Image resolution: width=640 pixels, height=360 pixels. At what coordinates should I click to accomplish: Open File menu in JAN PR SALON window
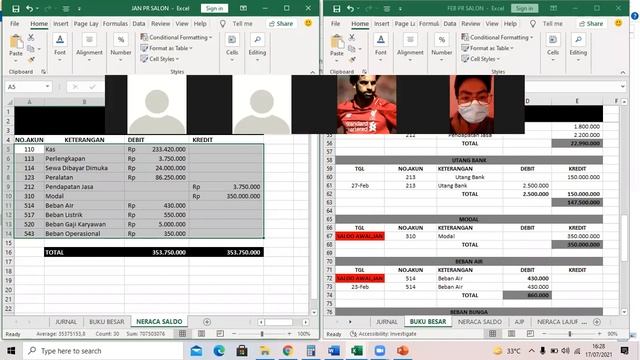point(15,24)
